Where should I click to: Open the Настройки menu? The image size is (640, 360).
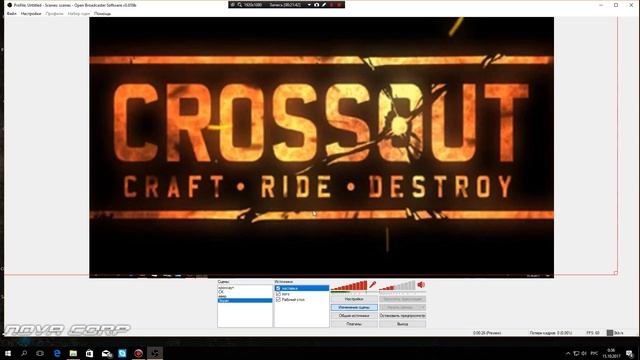pyautogui.click(x=31, y=13)
